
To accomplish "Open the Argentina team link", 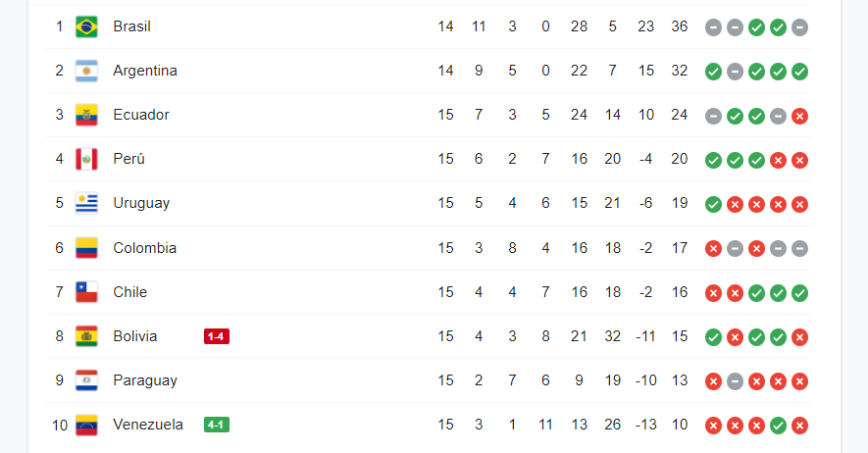I will (x=145, y=71).
